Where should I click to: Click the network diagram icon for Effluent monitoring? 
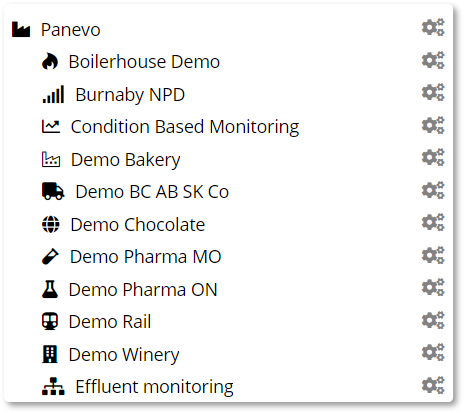click(x=53, y=386)
